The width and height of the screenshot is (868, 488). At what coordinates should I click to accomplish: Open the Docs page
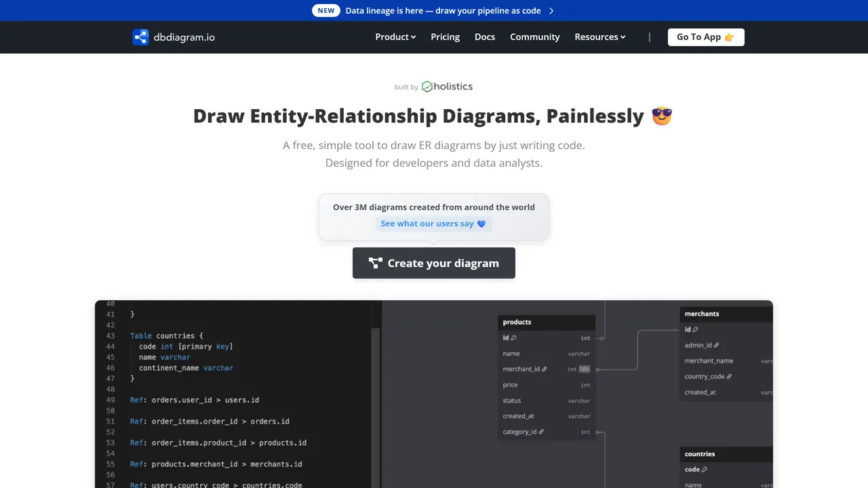(485, 37)
